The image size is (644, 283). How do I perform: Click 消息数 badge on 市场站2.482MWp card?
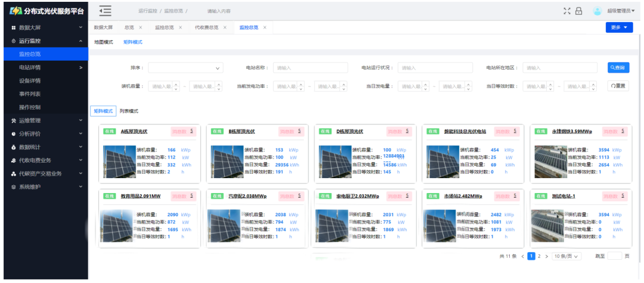click(x=506, y=196)
